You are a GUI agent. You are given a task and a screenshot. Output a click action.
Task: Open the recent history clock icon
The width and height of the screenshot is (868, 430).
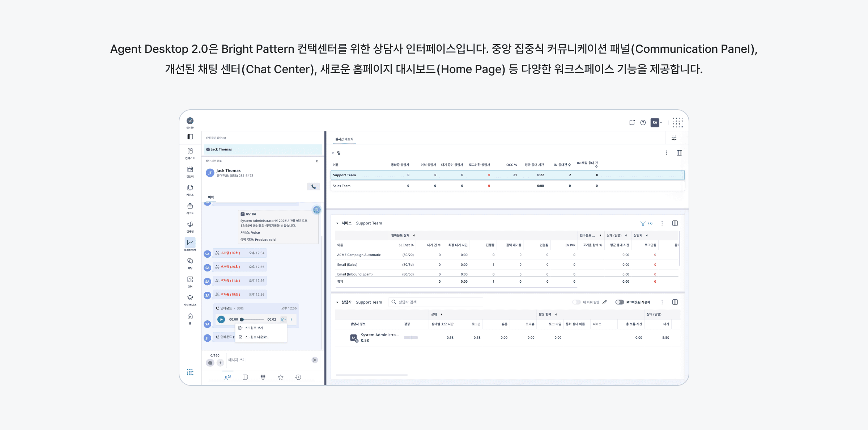[x=298, y=377]
